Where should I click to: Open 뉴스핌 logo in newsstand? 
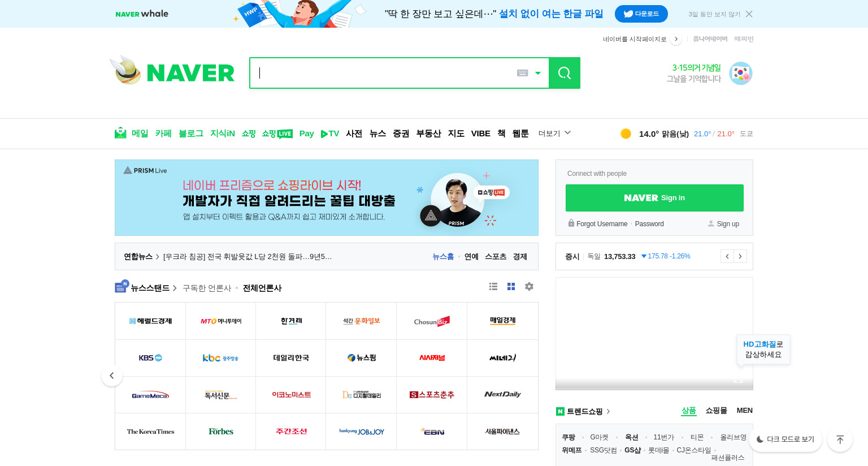click(x=361, y=358)
